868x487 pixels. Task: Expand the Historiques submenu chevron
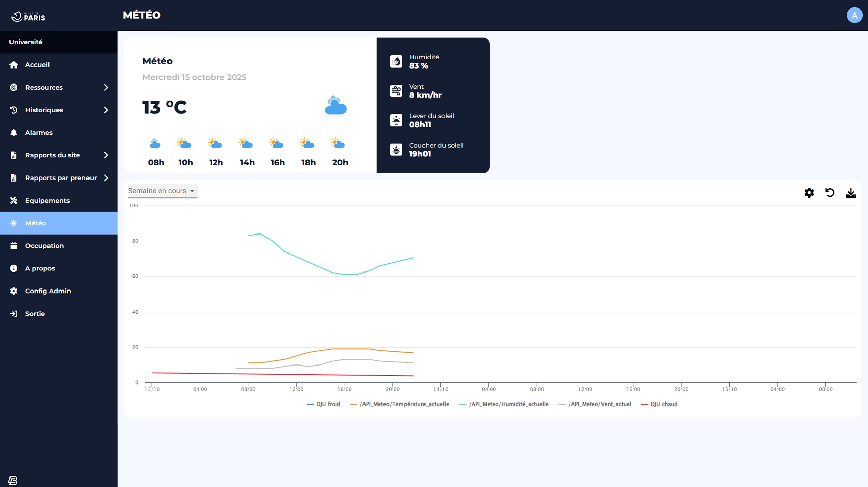106,110
